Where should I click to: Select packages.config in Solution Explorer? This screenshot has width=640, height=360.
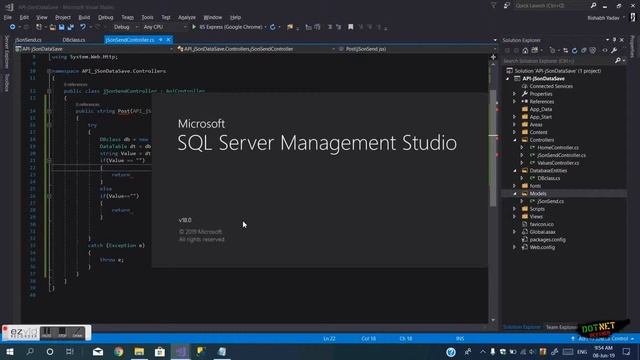[x=547, y=240]
